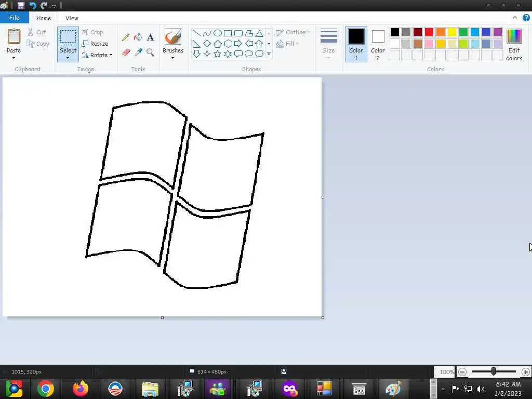Collapse the ribbon with the caret
This screenshot has width=532, height=399.
click(x=515, y=18)
